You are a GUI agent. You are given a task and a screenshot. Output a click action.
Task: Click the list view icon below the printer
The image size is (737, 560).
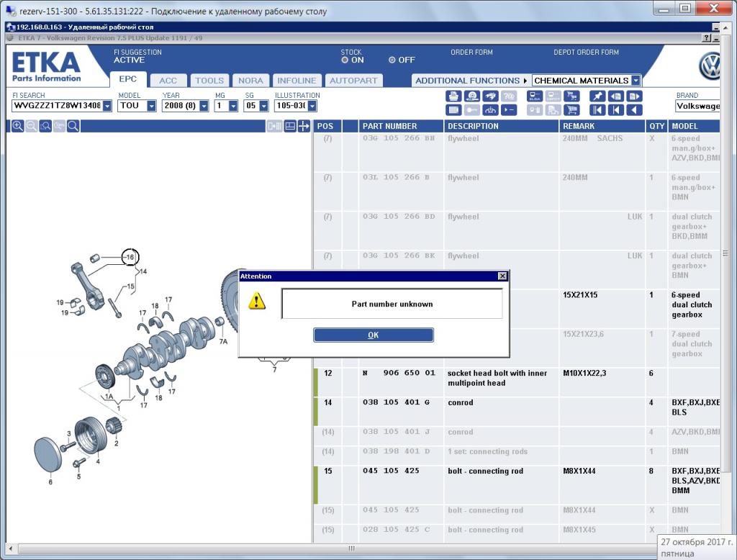(453, 110)
